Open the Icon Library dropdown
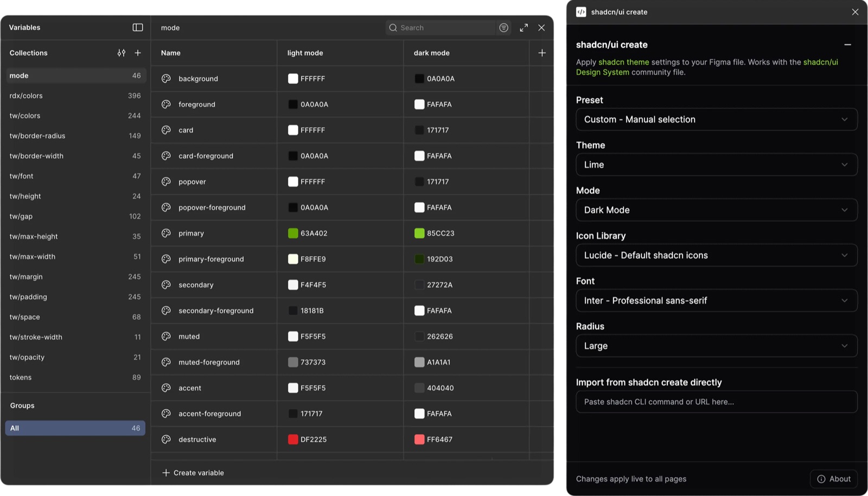868x496 pixels. pyautogui.click(x=717, y=255)
